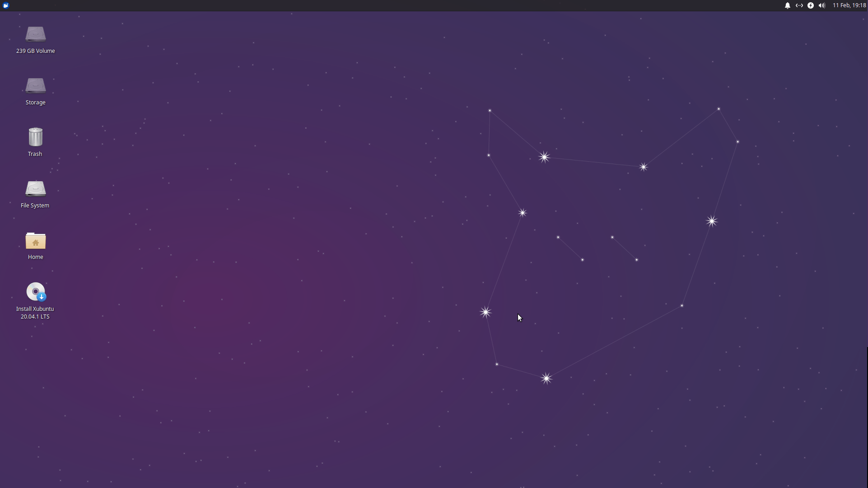This screenshot has width=868, height=488.
Task: Click the screen brightness slider control
Action: click(x=811, y=5)
